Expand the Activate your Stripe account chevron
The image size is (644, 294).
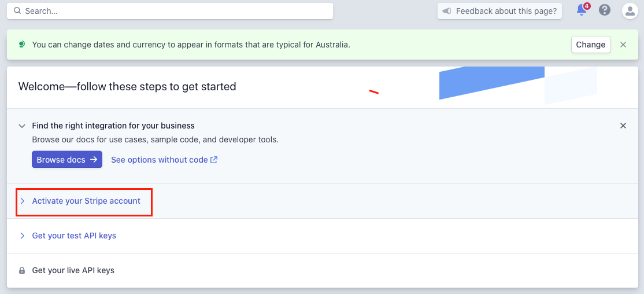click(23, 201)
